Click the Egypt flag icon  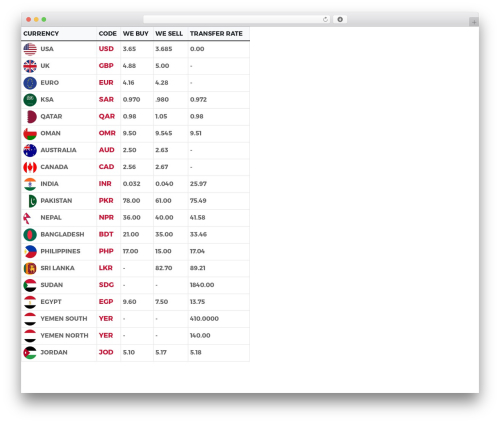click(x=30, y=302)
